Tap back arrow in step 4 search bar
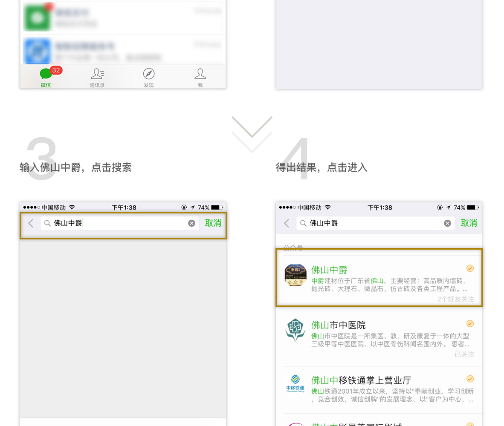Image resolution: width=504 pixels, height=426 pixels. pos(287,223)
